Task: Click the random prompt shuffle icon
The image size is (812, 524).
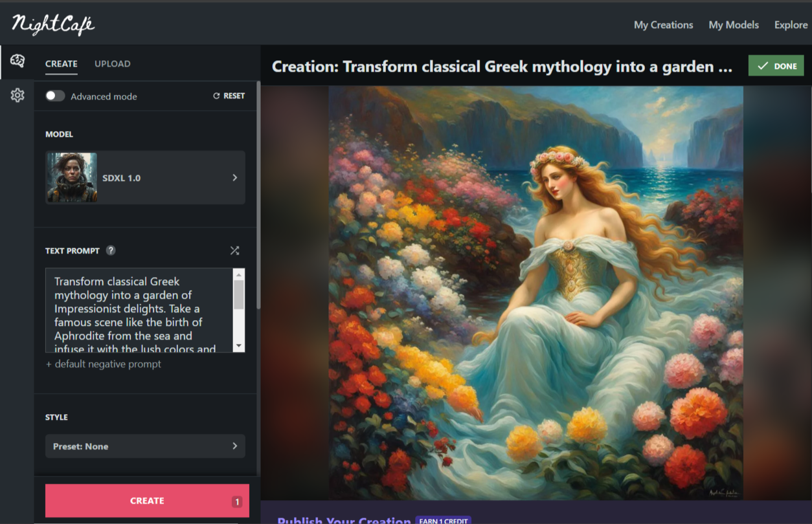Action: pos(234,250)
